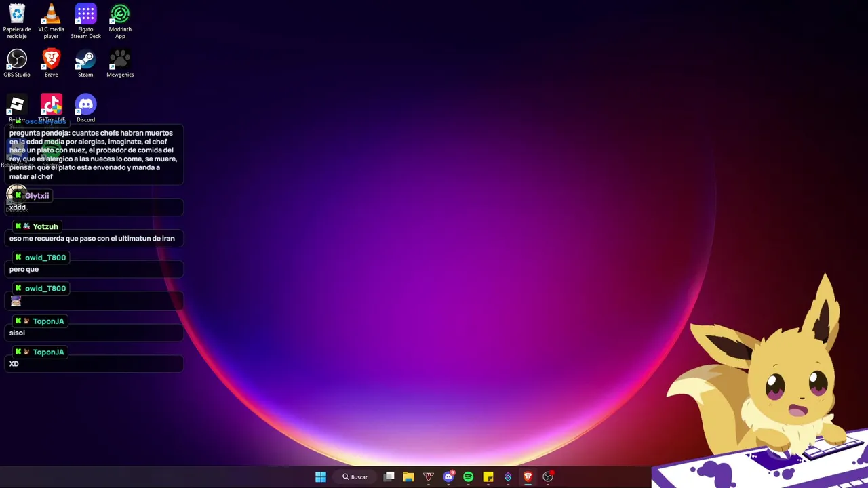This screenshot has height=488, width=868.
Task: Click the red-and-white creature icon in taskbar
Action: click(x=428, y=476)
